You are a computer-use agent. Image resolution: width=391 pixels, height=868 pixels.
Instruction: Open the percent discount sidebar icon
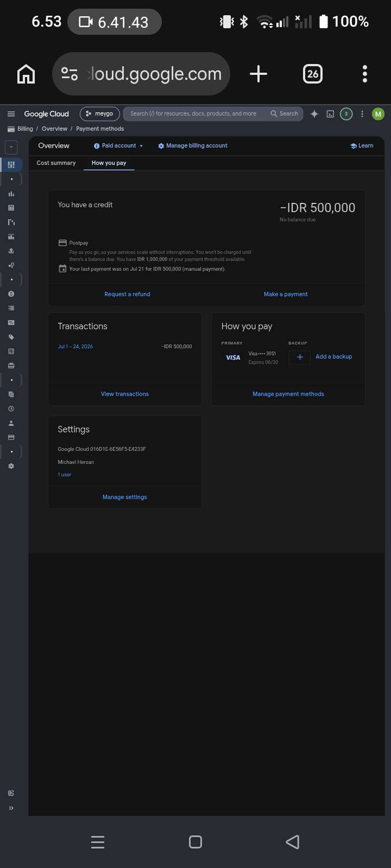tap(11, 322)
